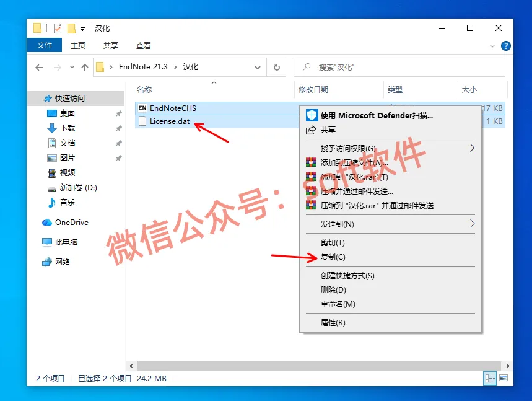Click the pin icon next to 桌面
532x401 pixels.
coord(118,113)
